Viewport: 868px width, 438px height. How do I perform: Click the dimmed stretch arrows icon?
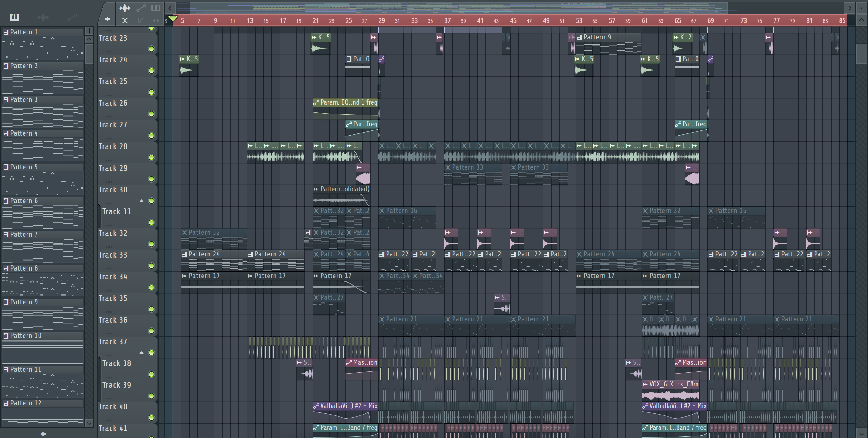tap(156, 20)
